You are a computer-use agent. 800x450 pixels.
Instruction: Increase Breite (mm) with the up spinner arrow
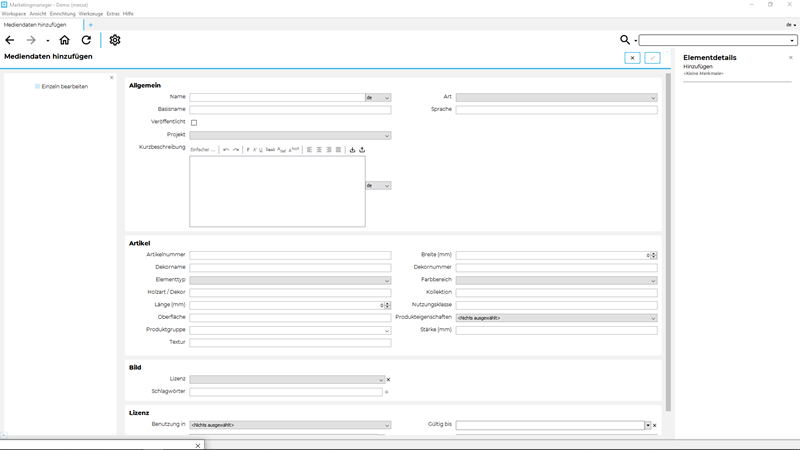(x=654, y=254)
